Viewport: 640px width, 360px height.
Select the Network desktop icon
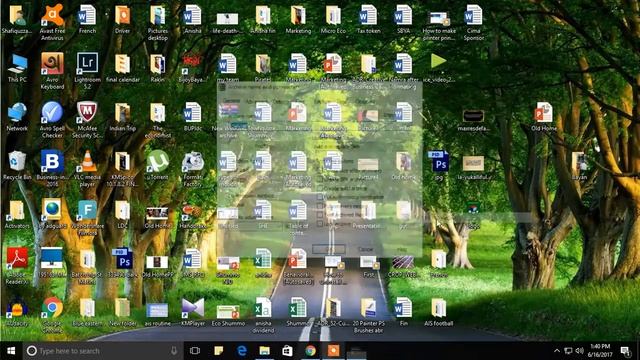coord(17,117)
